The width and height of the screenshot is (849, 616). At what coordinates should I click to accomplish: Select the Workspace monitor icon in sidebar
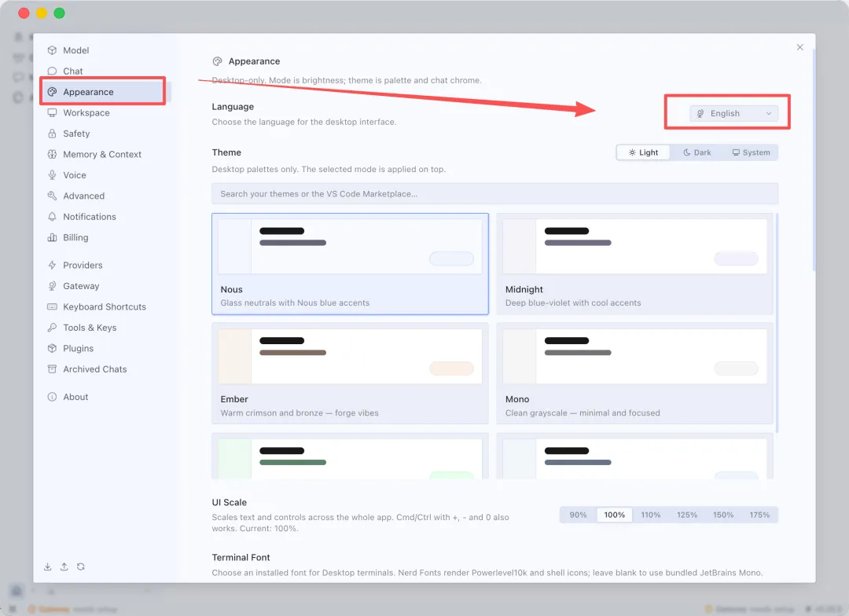(52, 112)
